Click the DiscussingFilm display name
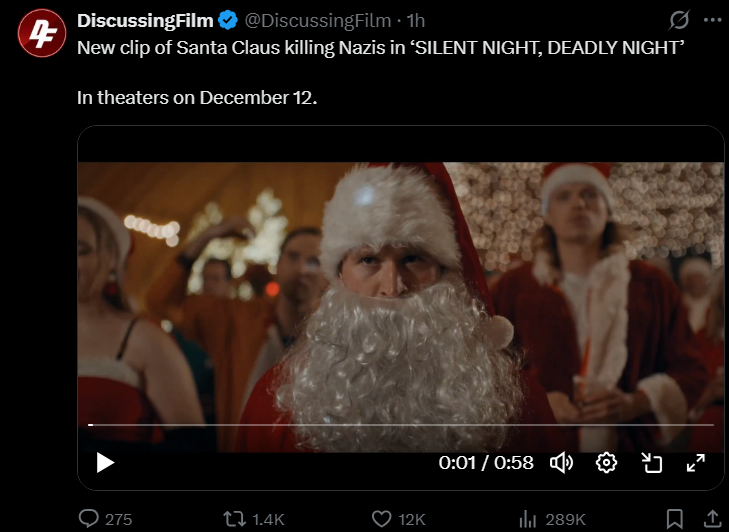Screen dimensions: 729x532 [x=142, y=20]
